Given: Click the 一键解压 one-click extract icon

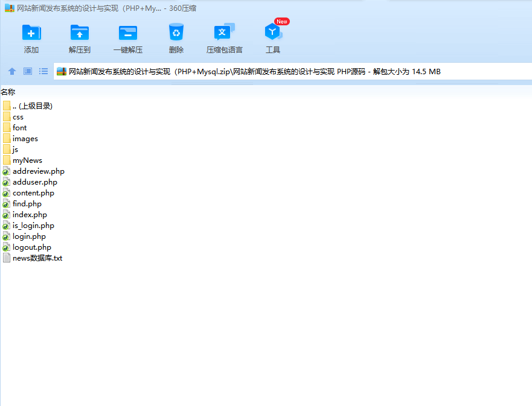Looking at the screenshot, I should (x=128, y=33).
